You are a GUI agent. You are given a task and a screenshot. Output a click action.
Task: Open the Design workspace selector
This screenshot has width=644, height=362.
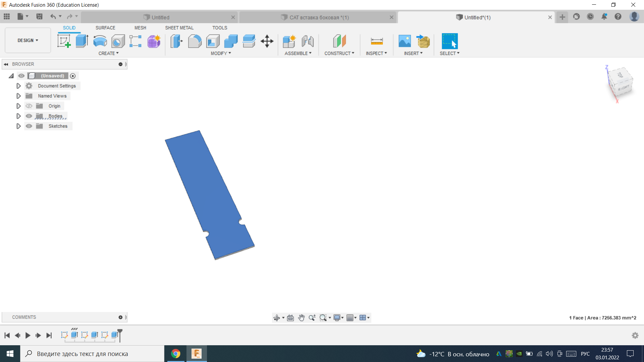28,40
